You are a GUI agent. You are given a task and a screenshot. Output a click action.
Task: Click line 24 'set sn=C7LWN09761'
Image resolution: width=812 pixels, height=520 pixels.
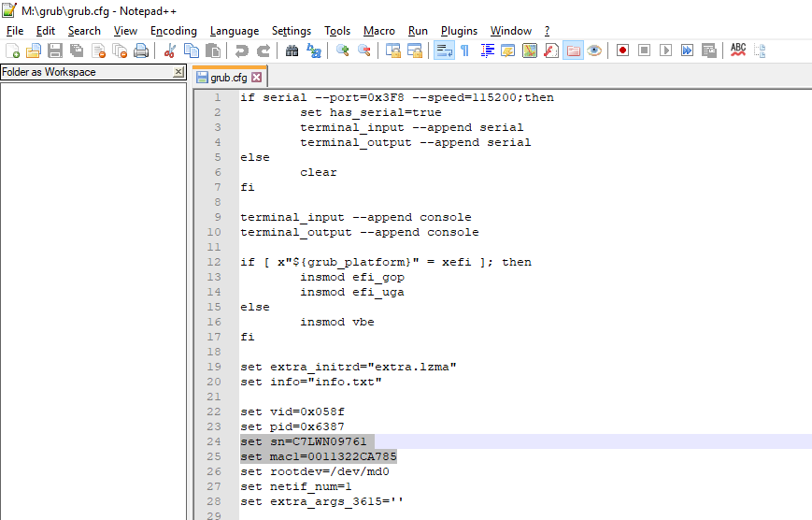point(304,441)
